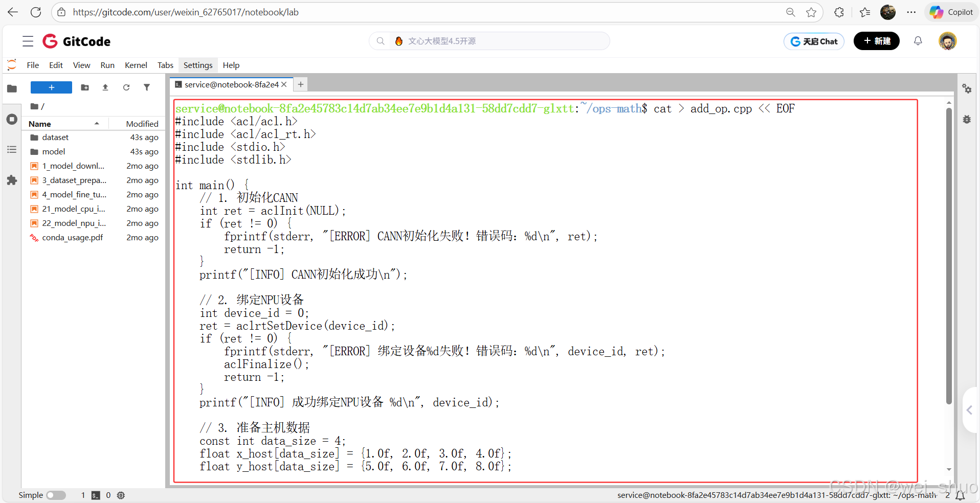Show the file browser sidebar tab
The width and height of the screenshot is (980, 503).
(x=12, y=88)
